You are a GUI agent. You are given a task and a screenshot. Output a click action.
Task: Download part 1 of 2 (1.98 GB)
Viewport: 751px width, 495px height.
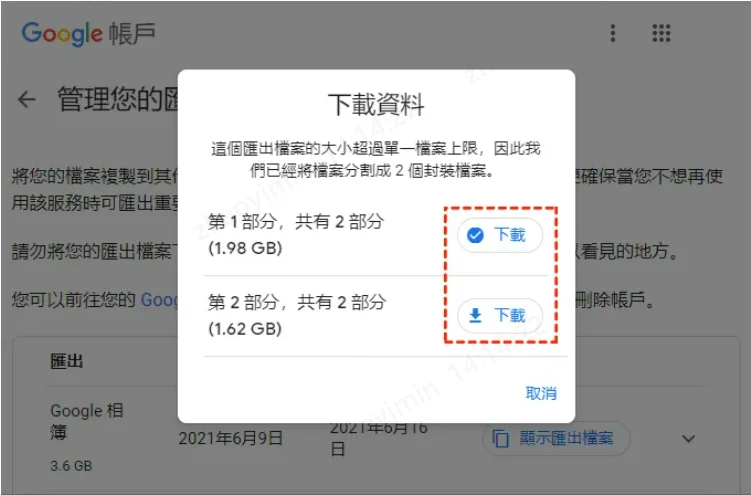coord(500,235)
